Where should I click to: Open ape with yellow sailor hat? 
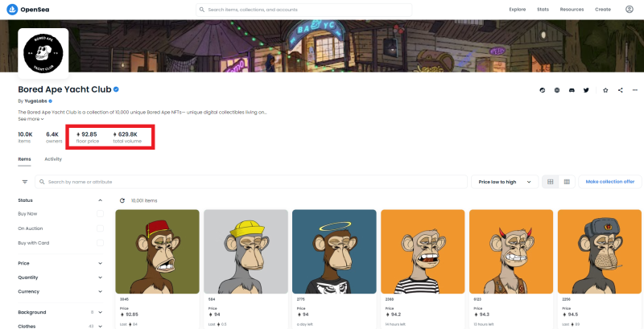[246, 252]
